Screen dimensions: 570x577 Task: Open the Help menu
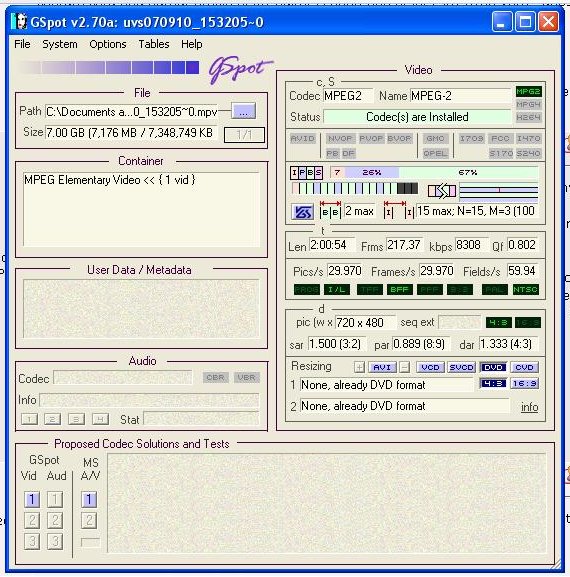point(191,44)
